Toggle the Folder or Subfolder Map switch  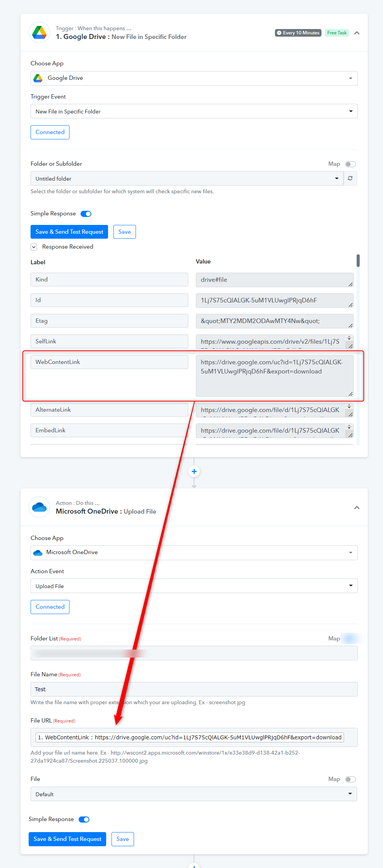pyautogui.click(x=351, y=164)
